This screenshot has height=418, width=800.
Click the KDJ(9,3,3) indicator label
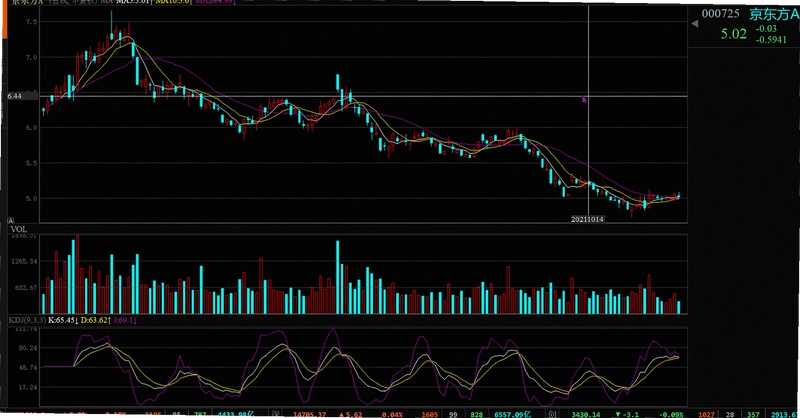point(28,320)
